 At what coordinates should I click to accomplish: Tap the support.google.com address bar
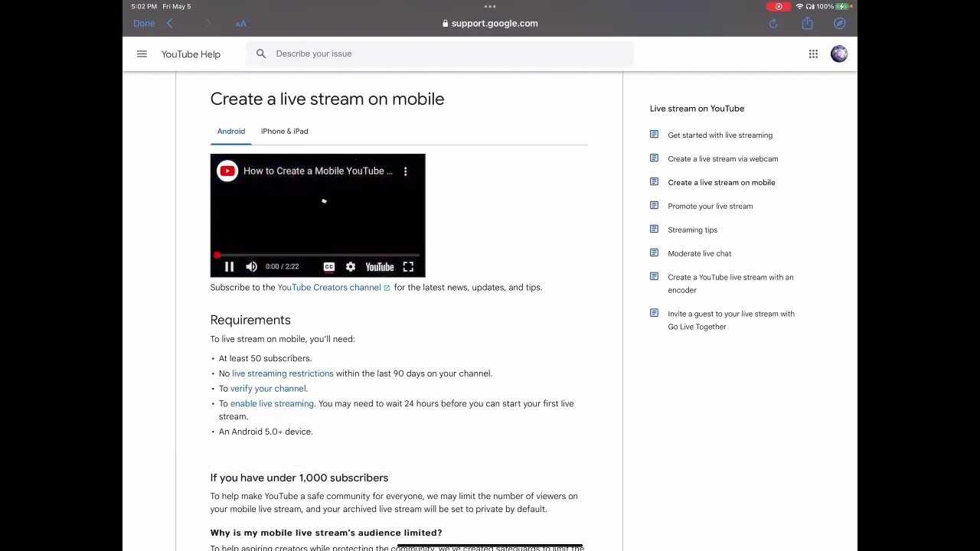[x=490, y=23]
